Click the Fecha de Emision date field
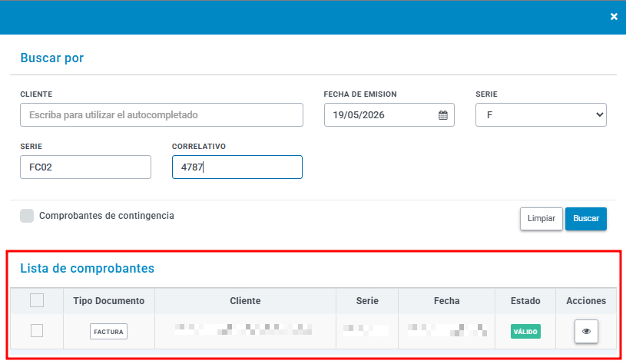 point(389,115)
